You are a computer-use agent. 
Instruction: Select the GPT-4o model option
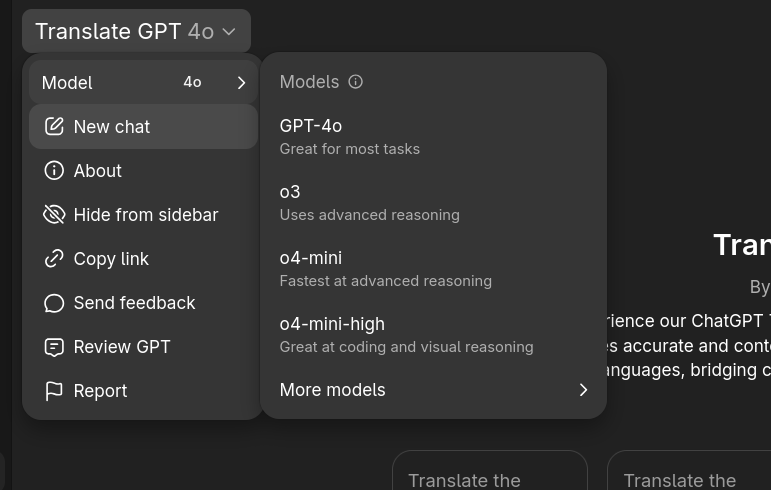coord(433,137)
